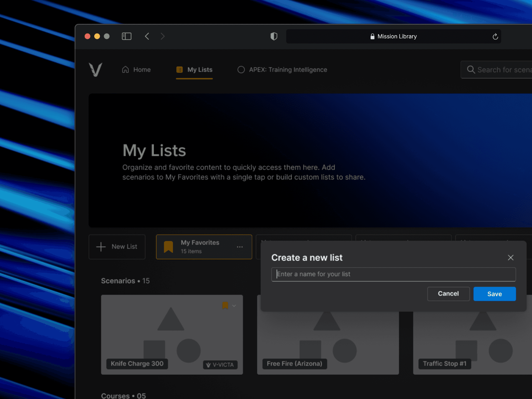Toggle bookmark on Knife Charge 300 card
The height and width of the screenshot is (399, 532).
pos(225,306)
